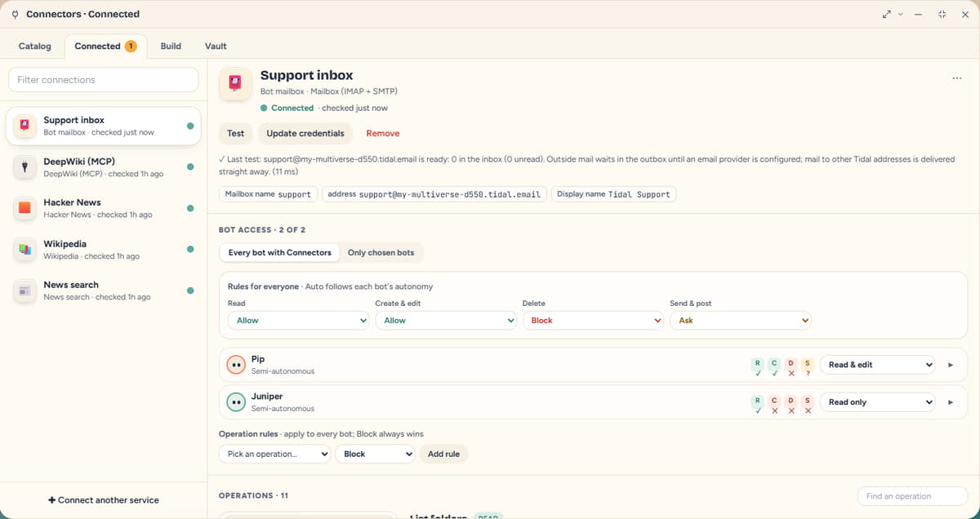
Task: Click the Add rule button
Action: [x=443, y=454]
